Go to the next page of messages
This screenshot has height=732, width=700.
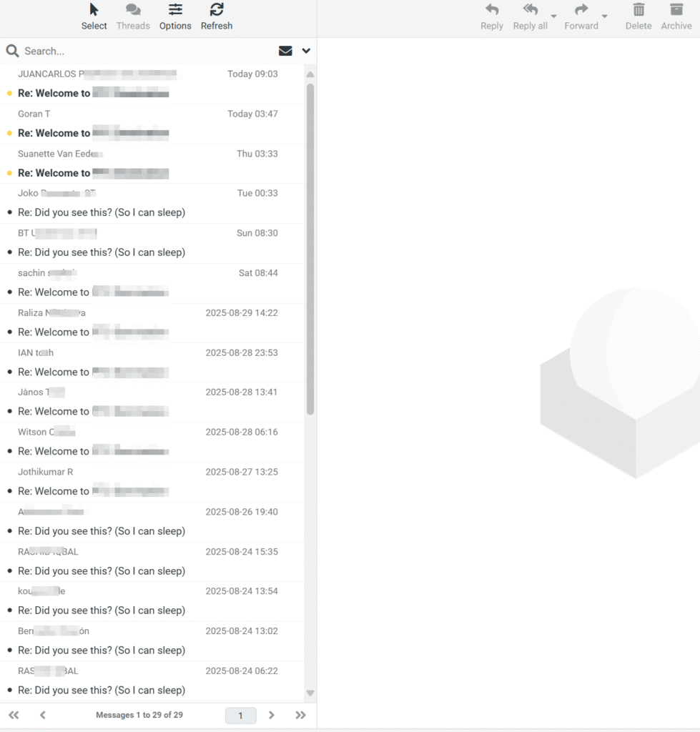tap(271, 715)
